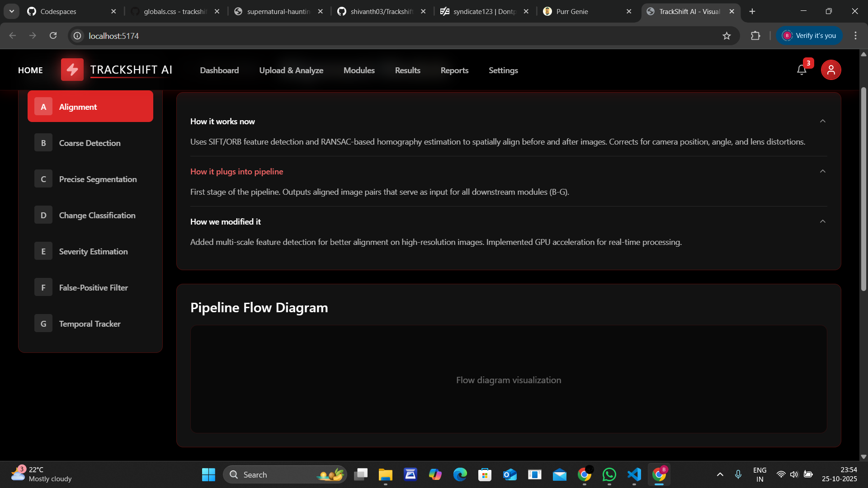Viewport: 868px width, 488px height.
Task: Collapse the 'How we modified it' section
Action: pyautogui.click(x=822, y=221)
